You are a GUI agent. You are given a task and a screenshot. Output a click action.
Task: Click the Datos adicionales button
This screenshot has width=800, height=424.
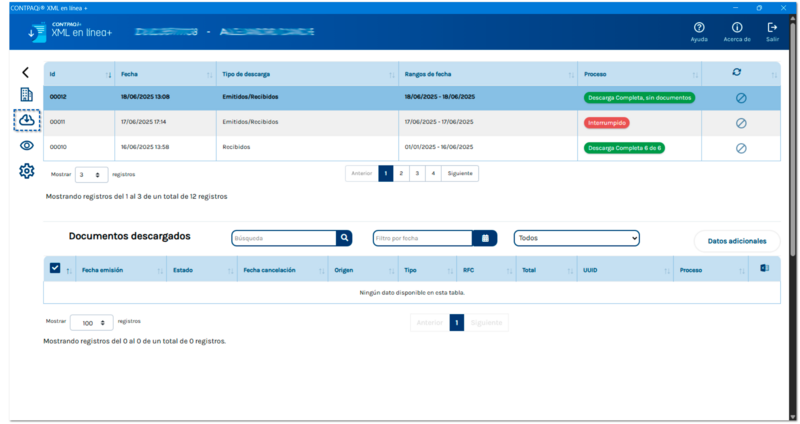point(736,241)
